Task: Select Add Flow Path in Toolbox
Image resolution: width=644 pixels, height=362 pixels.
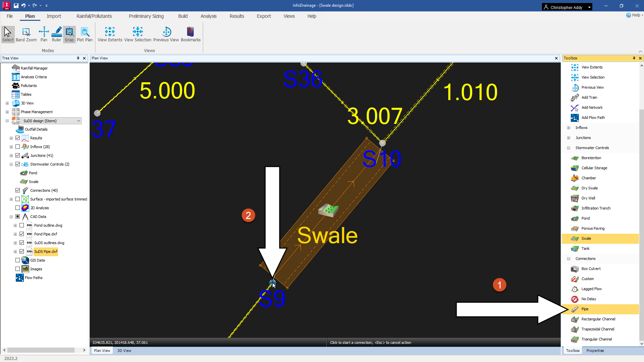Action: click(593, 118)
